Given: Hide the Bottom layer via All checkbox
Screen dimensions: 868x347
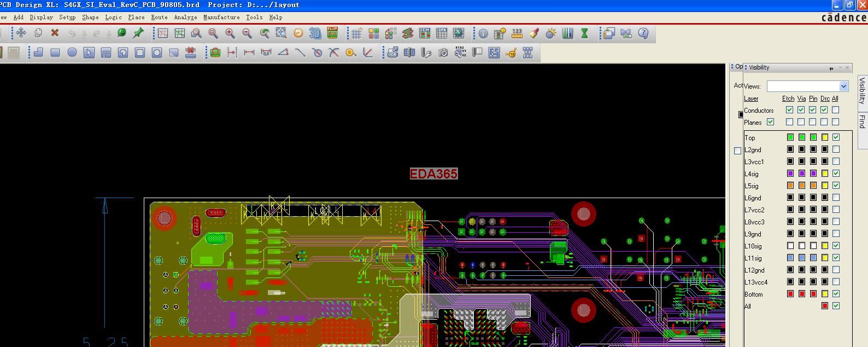Looking at the screenshot, I should tap(836, 294).
